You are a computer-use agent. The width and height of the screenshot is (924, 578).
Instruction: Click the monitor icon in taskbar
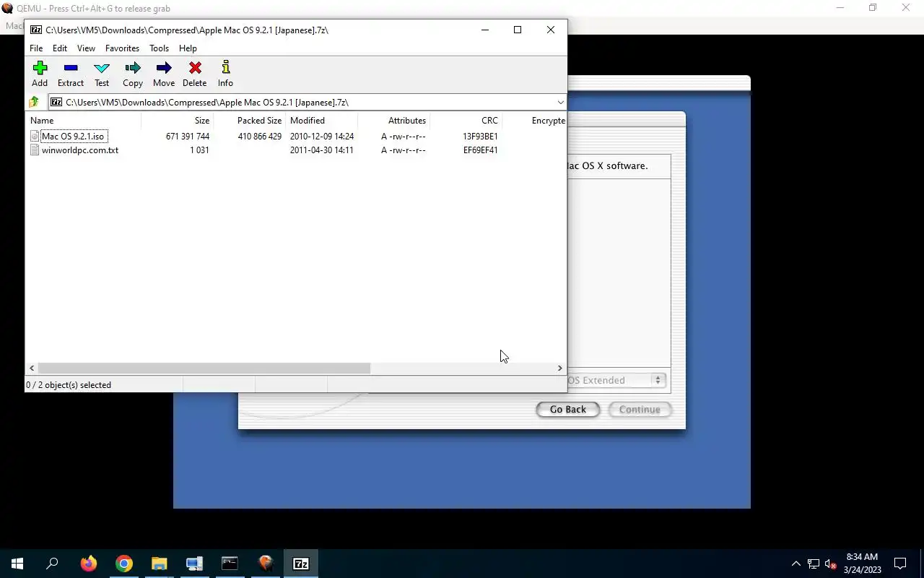tap(194, 564)
